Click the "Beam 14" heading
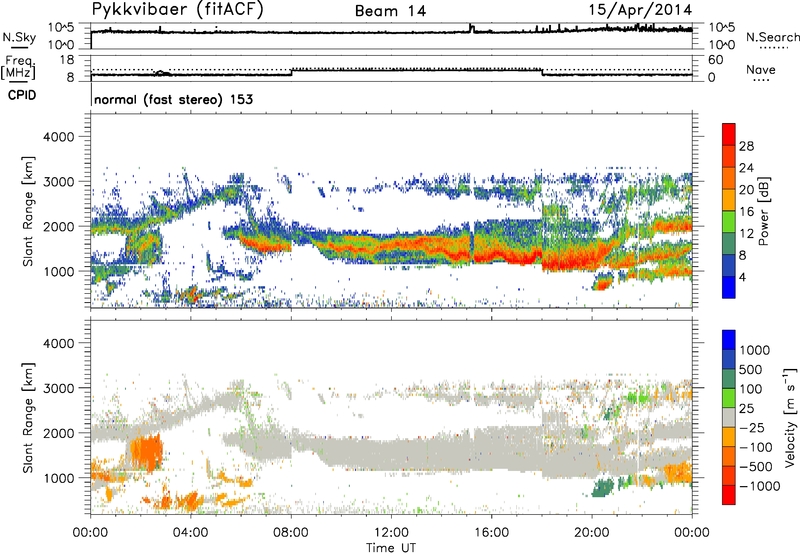This screenshot has width=800, height=554. (x=390, y=11)
